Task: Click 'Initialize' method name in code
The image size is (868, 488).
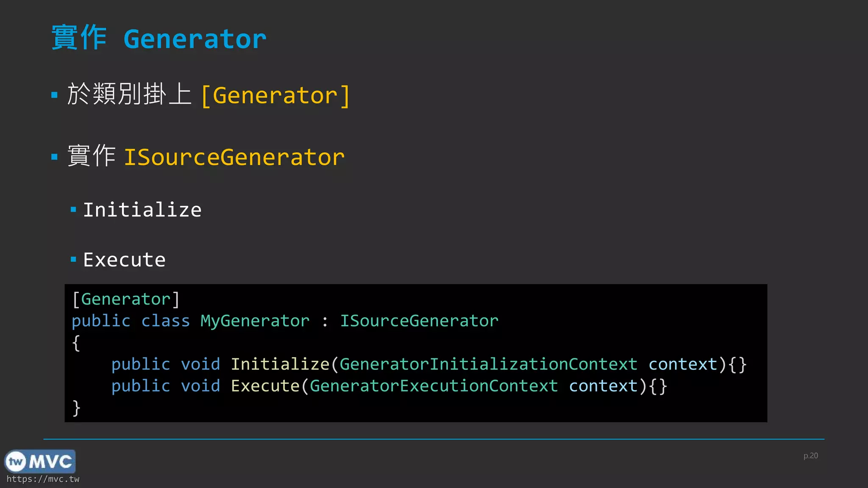Action: coord(280,364)
